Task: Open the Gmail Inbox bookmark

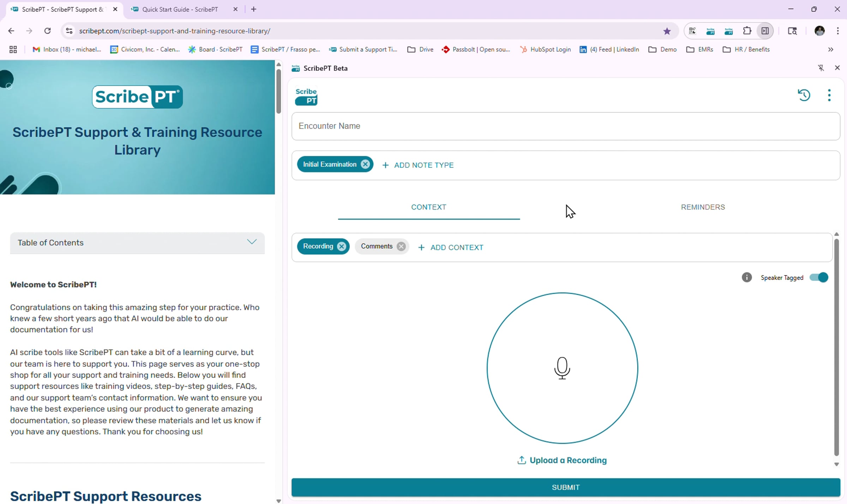Action: 67,49
